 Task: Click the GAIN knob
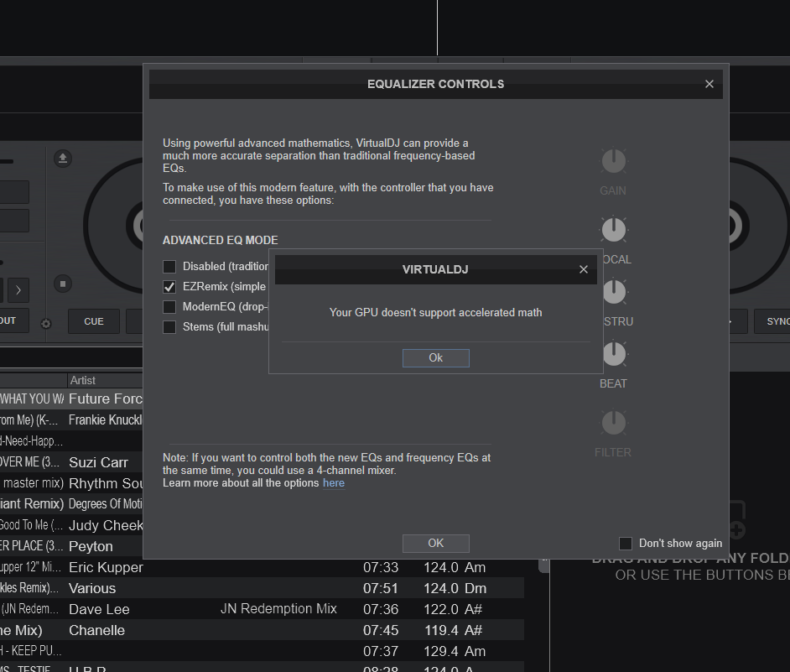614,161
